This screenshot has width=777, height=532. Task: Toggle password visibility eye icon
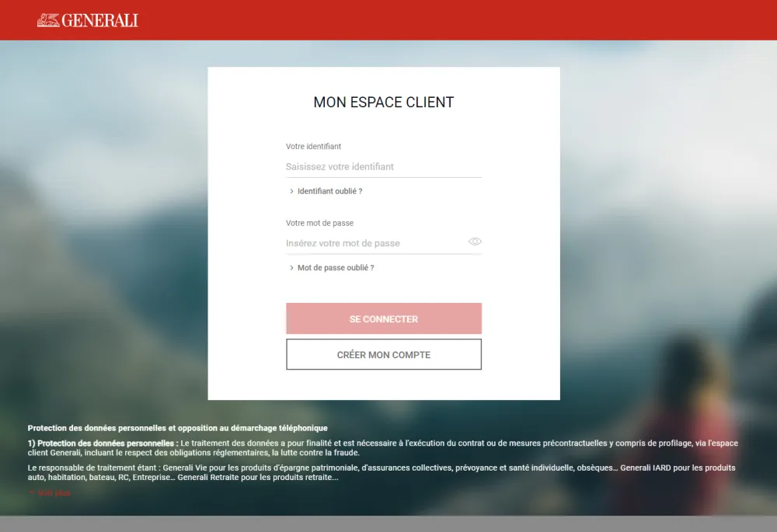(x=475, y=242)
